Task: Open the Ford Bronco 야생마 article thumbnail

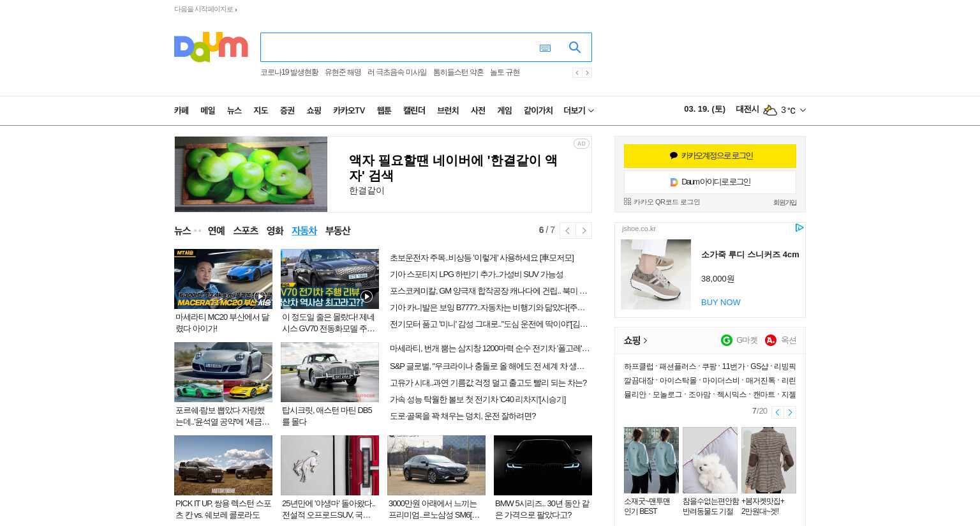Action: 330,465
